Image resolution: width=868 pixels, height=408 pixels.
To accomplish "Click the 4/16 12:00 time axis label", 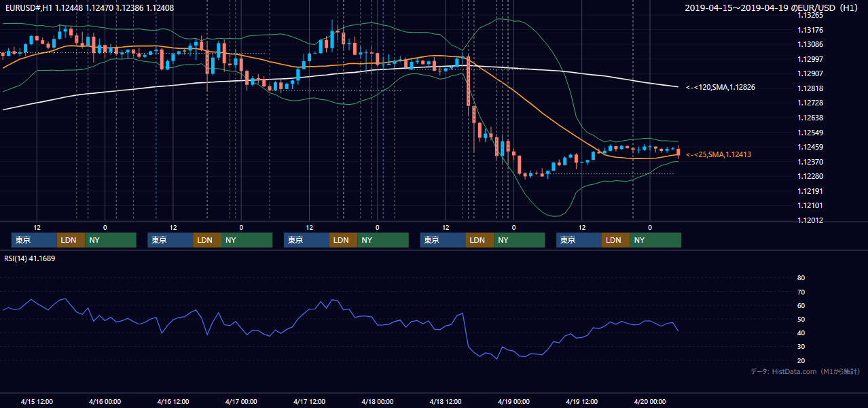I will click(173, 402).
